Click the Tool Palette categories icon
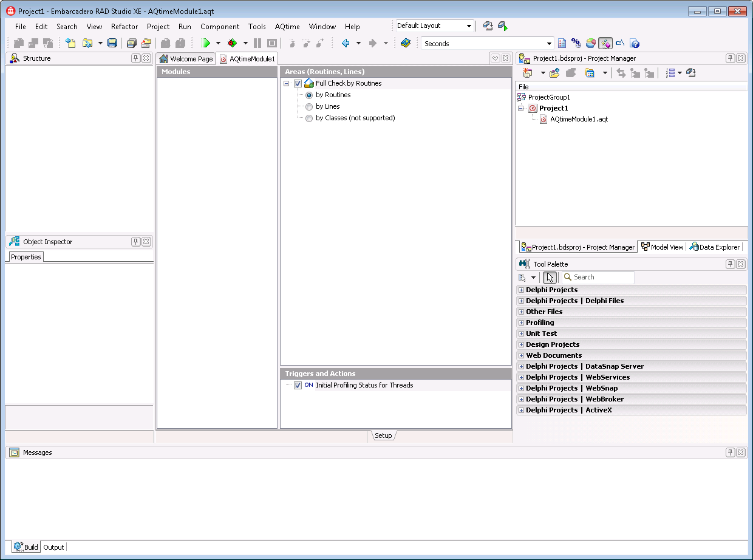 pos(522,278)
